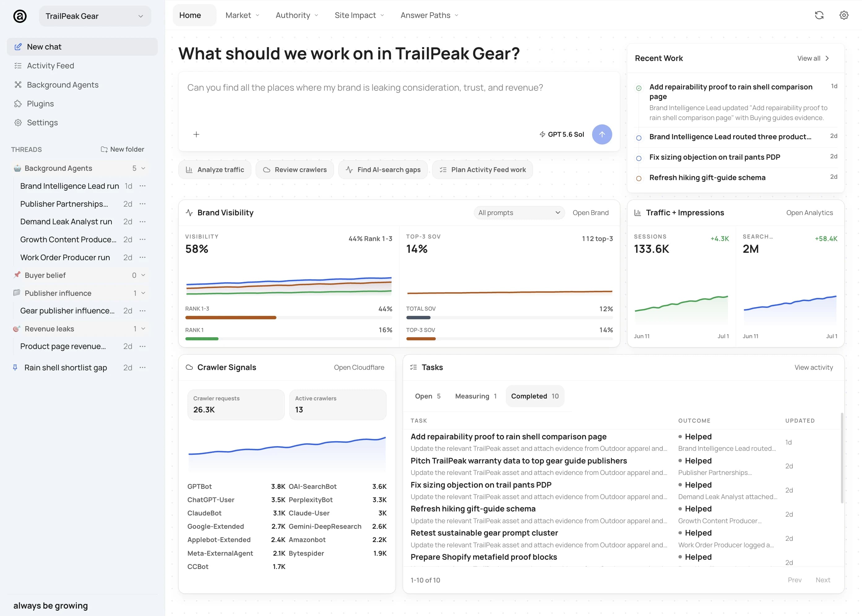This screenshot has width=862, height=616.
Task: Open three-dot menu for Rain shell shortlist gap
Action: (x=143, y=368)
